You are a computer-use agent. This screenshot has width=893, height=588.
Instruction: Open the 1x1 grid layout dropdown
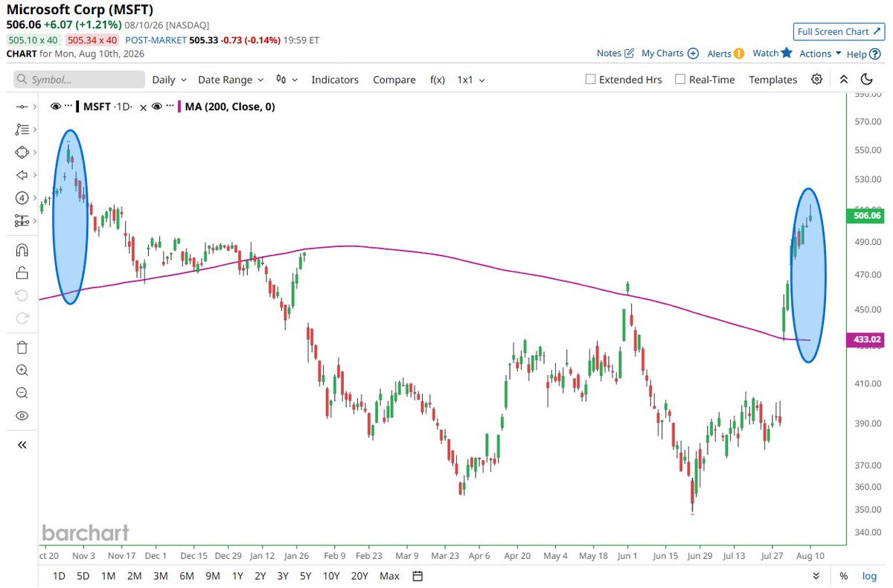tap(471, 80)
